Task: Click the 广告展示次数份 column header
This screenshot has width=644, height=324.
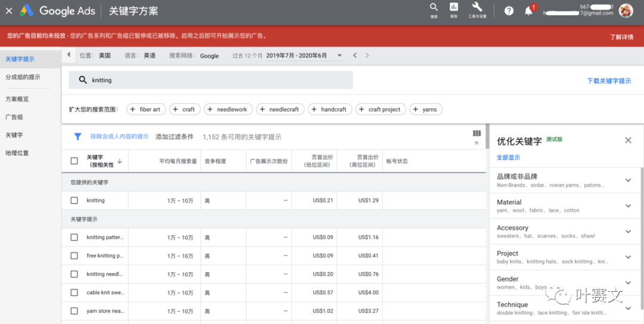Action: [x=269, y=161]
